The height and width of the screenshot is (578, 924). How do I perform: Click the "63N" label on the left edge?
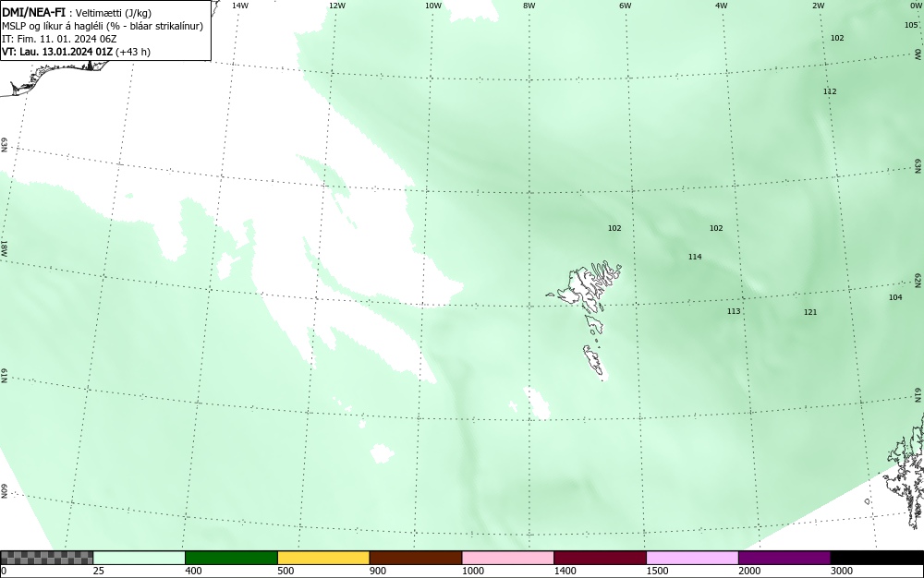[x=4, y=145]
